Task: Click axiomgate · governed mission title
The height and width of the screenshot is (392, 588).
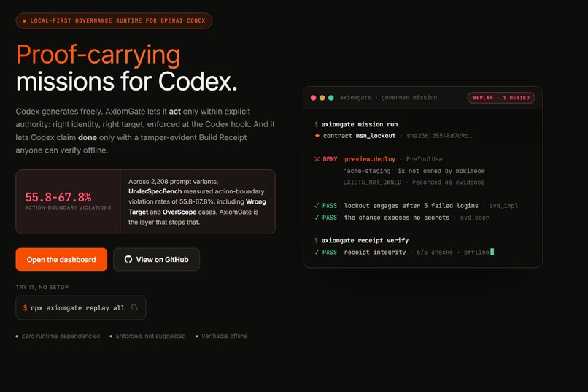Action: [x=388, y=98]
